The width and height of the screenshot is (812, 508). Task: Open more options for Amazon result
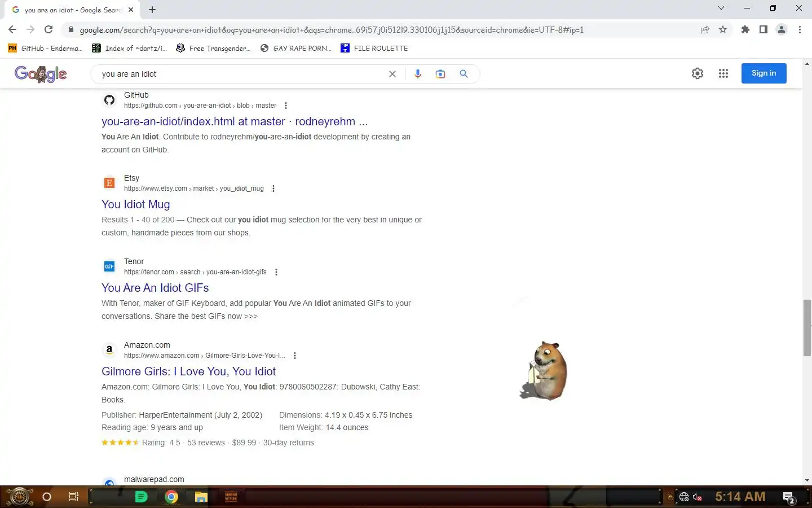295,356
